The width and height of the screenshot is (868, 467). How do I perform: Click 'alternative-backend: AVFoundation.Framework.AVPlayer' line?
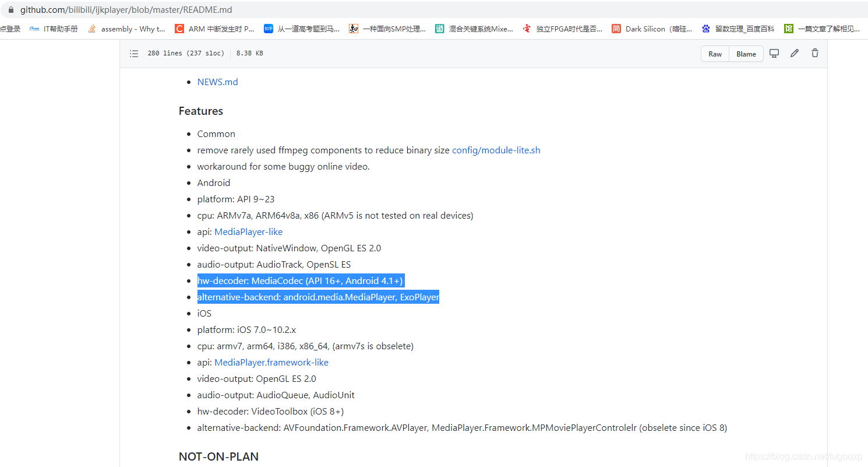pyautogui.click(x=462, y=427)
